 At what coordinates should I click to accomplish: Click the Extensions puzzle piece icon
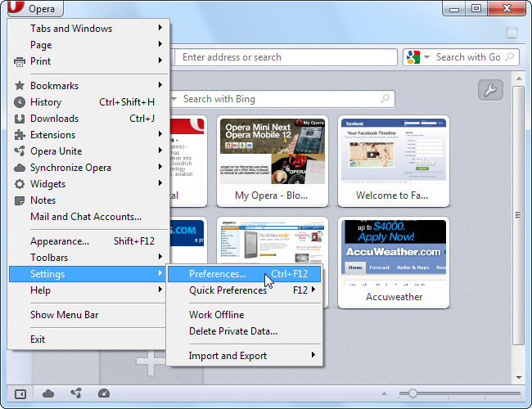pos(20,135)
